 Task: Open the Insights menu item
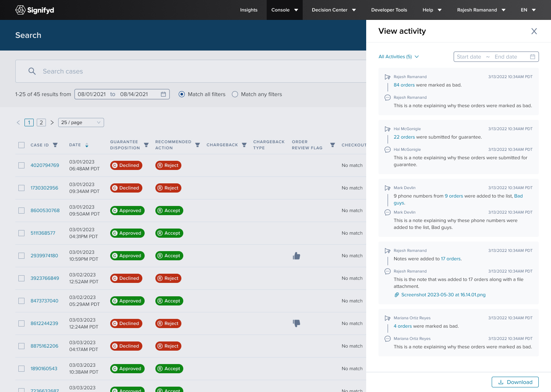[x=249, y=10]
